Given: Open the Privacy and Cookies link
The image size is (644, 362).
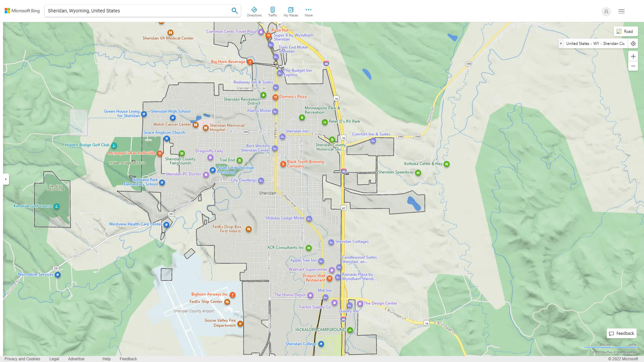Looking at the screenshot, I should coord(22,359).
